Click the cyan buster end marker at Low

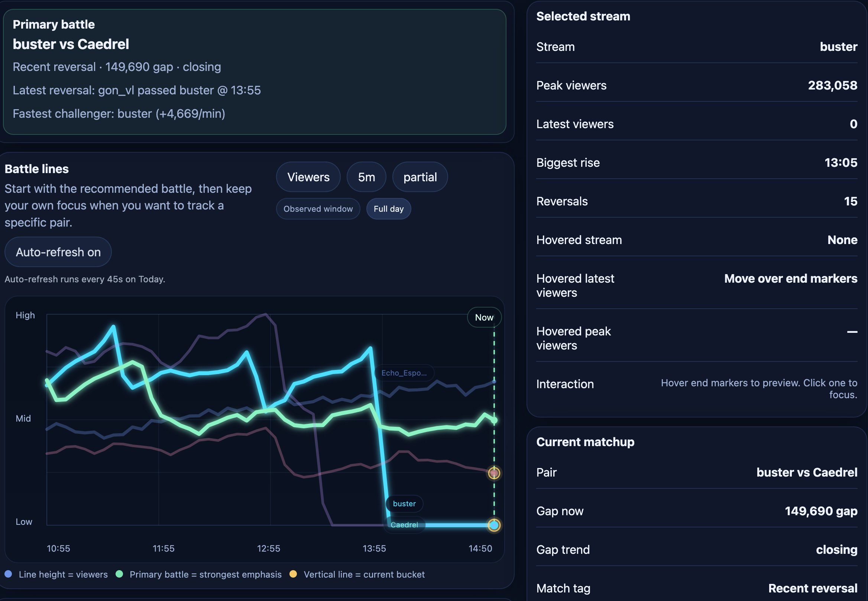tap(494, 525)
